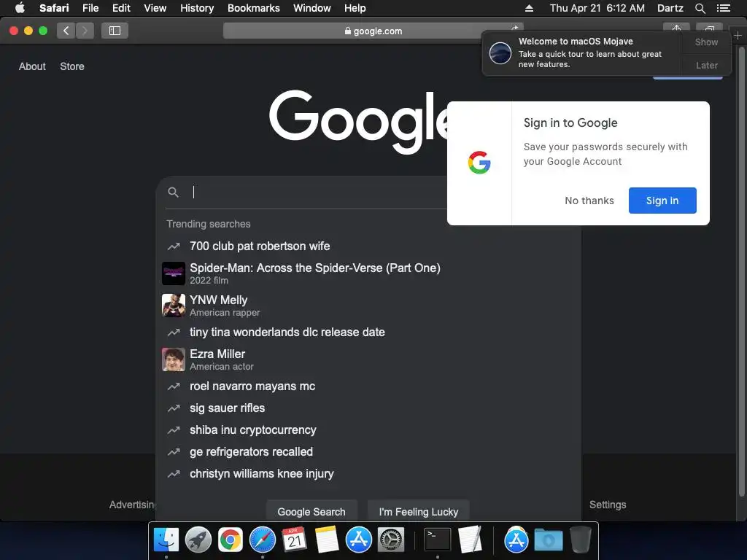
Task: Open Notes app in Dock
Action: [327, 540]
